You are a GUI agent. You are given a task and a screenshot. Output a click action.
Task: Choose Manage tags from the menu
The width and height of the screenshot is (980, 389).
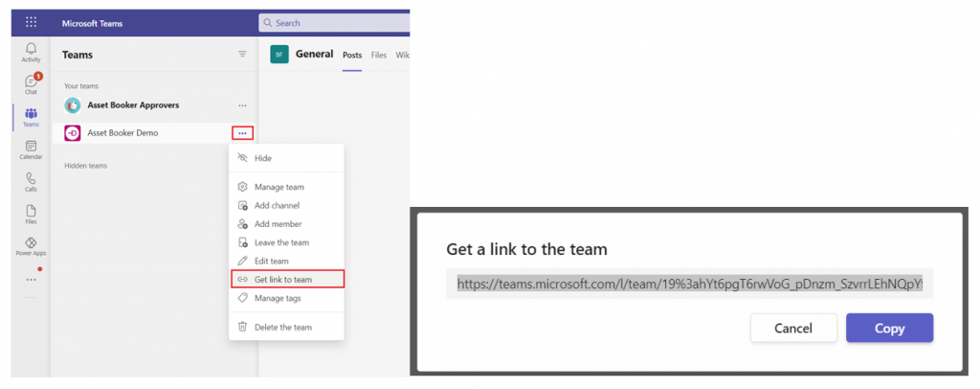point(286,298)
